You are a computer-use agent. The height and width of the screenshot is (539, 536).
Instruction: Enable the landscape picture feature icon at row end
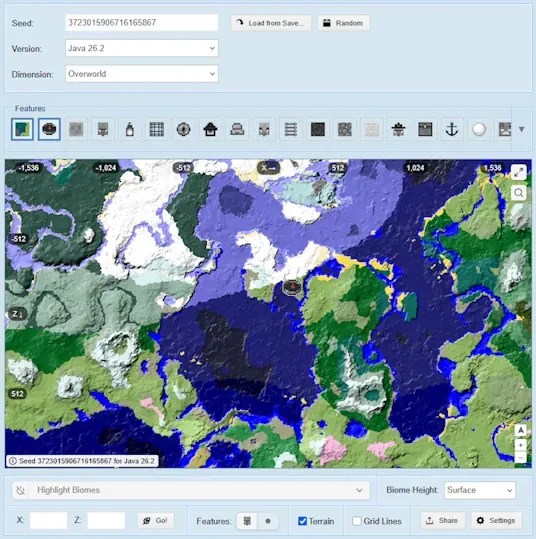(x=505, y=130)
